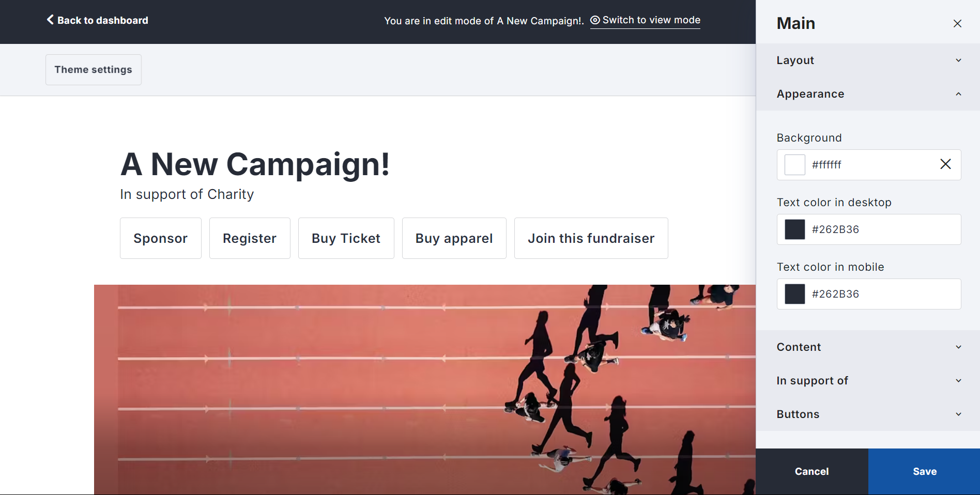The height and width of the screenshot is (495, 980).
Task: Expand the In support of section
Action: 868,381
